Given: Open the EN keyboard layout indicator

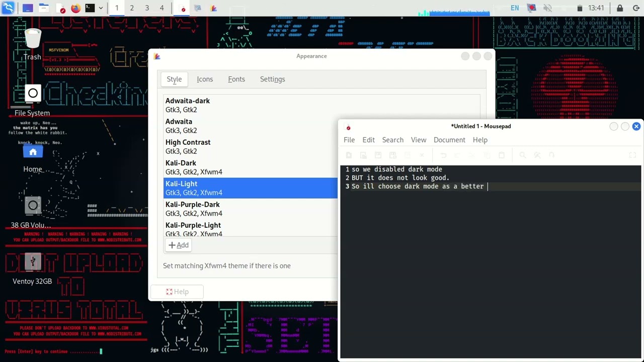Looking at the screenshot, I should pyautogui.click(x=515, y=8).
